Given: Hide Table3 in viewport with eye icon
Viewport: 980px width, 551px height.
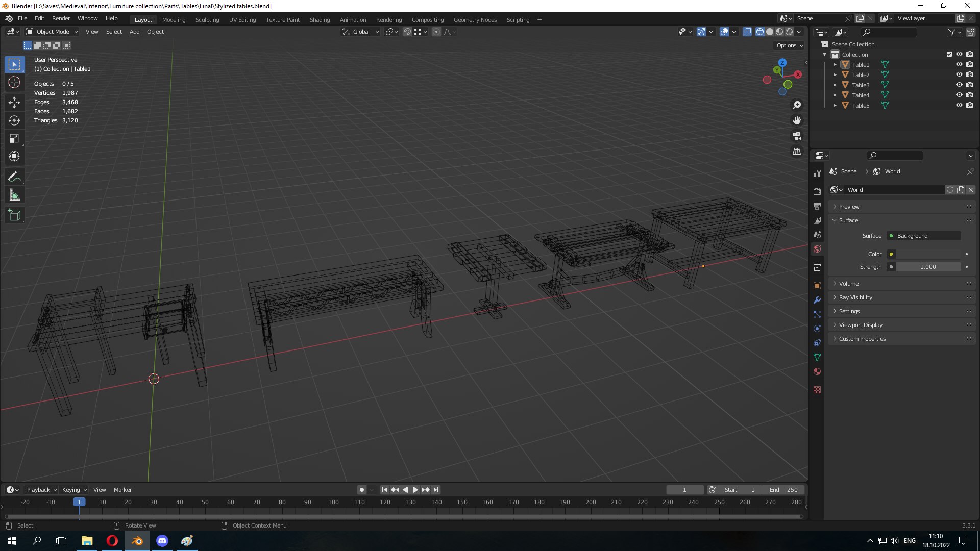Looking at the screenshot, I should coord(959,85).
